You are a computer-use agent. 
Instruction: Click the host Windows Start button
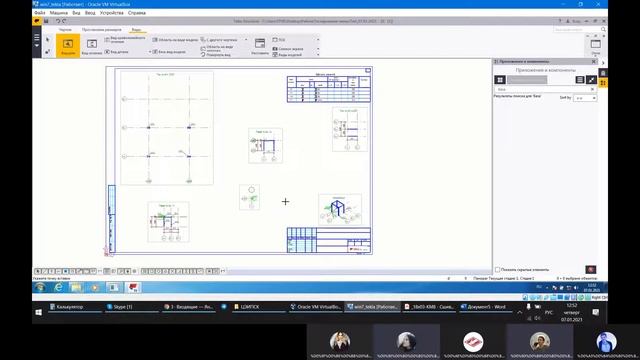(39, 312)
